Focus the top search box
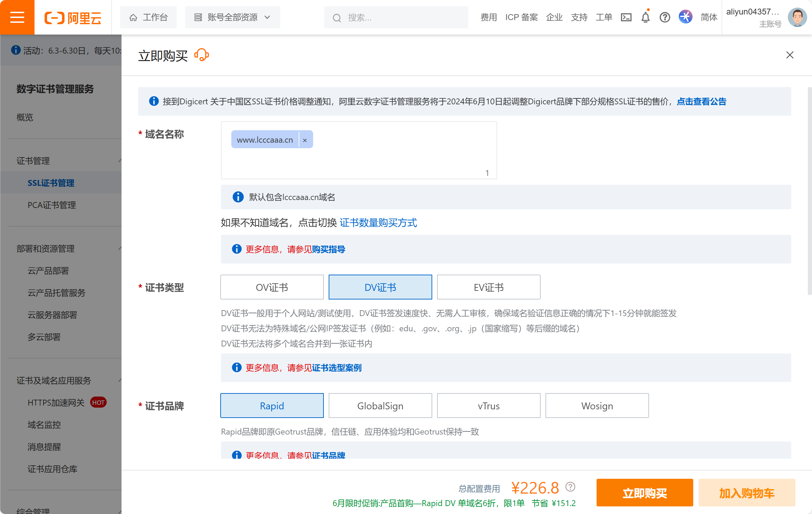 pyautogui.click(x=396, y=17)
